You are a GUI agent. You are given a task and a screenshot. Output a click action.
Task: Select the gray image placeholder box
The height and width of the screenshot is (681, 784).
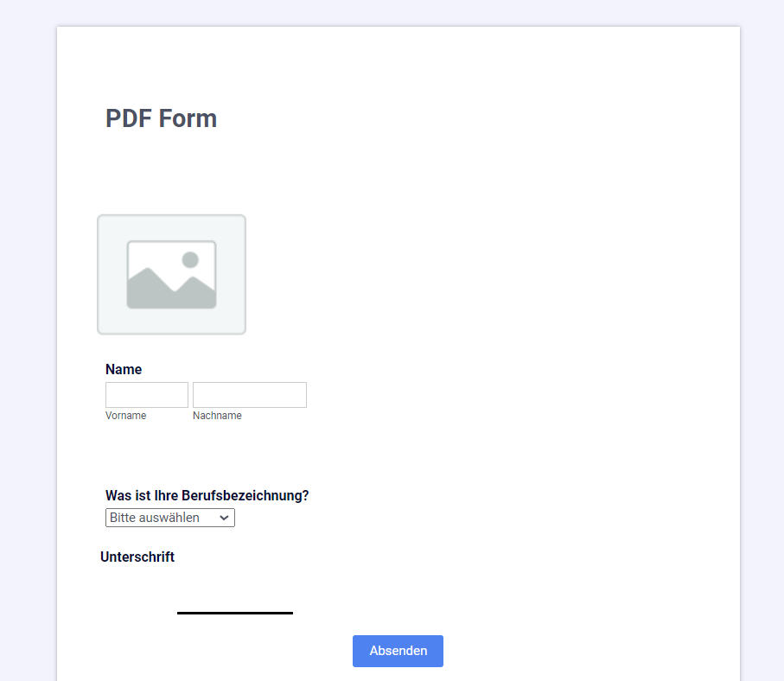[x=171, y=275]
